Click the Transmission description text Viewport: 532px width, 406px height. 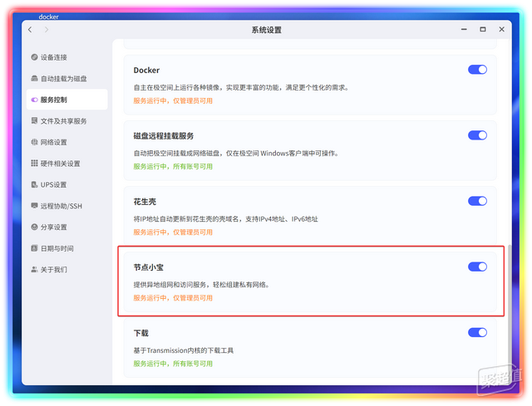[183, 350]
